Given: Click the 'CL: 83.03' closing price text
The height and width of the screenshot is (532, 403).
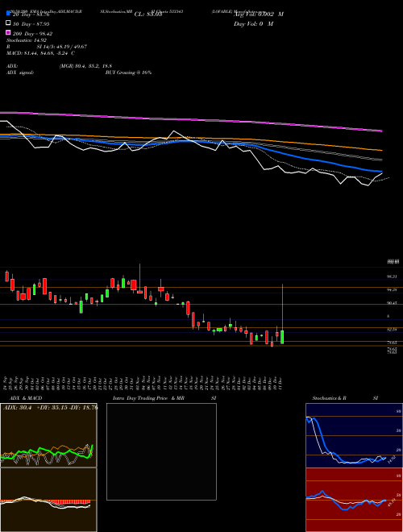Looking at the screenshot, I should (148, 15).
